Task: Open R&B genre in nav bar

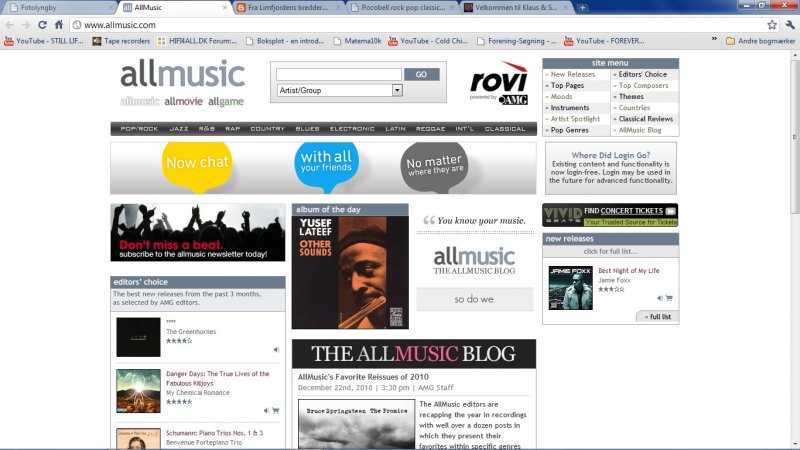Action: (x=207, y=129)
